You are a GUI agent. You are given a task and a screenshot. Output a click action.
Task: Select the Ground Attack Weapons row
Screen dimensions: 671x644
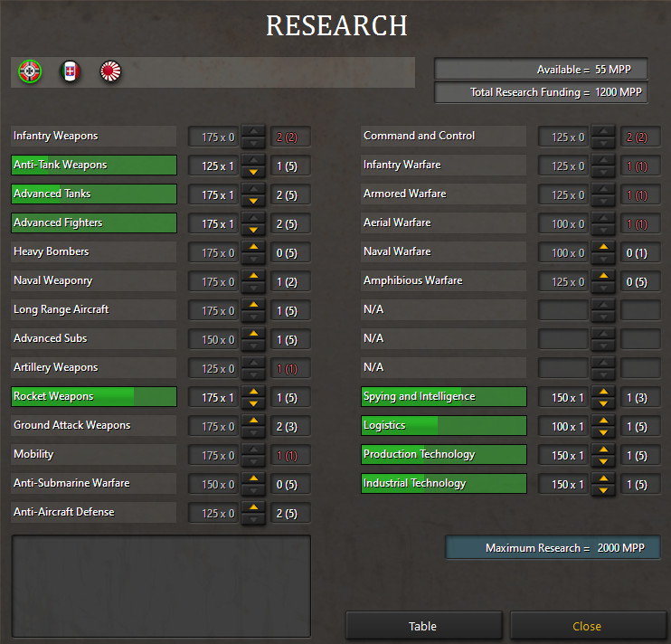pos(94,425)
